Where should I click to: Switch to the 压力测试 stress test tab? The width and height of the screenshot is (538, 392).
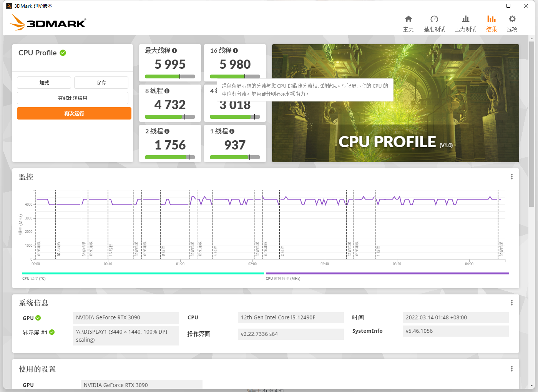click(x=465, y=23)
